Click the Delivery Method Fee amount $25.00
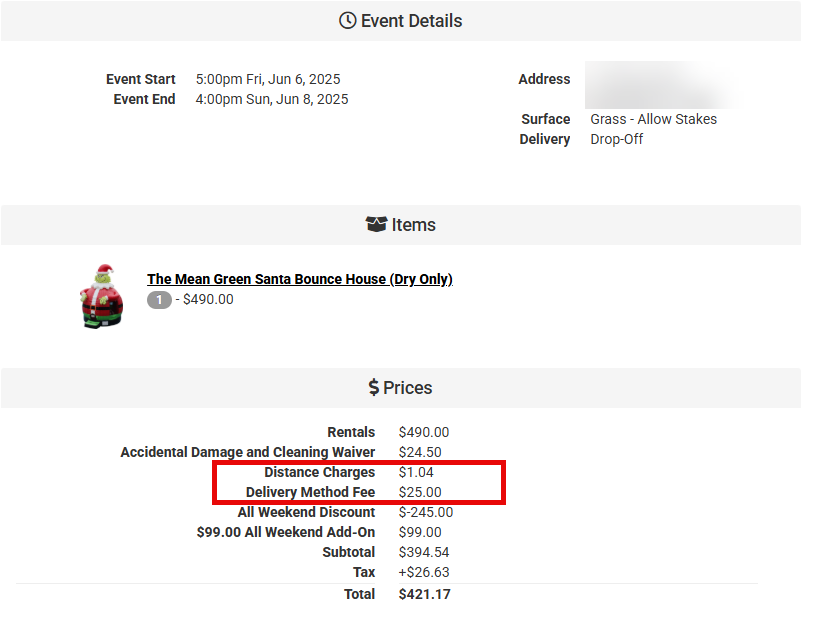The height and width of the screenshot is (626, 817). pyautogui.click(x=420, y=492)
